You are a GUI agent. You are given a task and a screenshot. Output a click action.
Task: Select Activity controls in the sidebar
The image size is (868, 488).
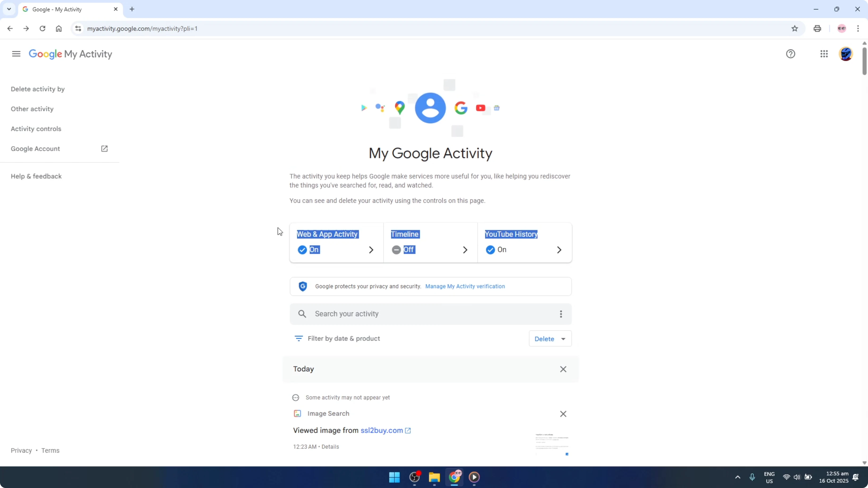[36, 128]
